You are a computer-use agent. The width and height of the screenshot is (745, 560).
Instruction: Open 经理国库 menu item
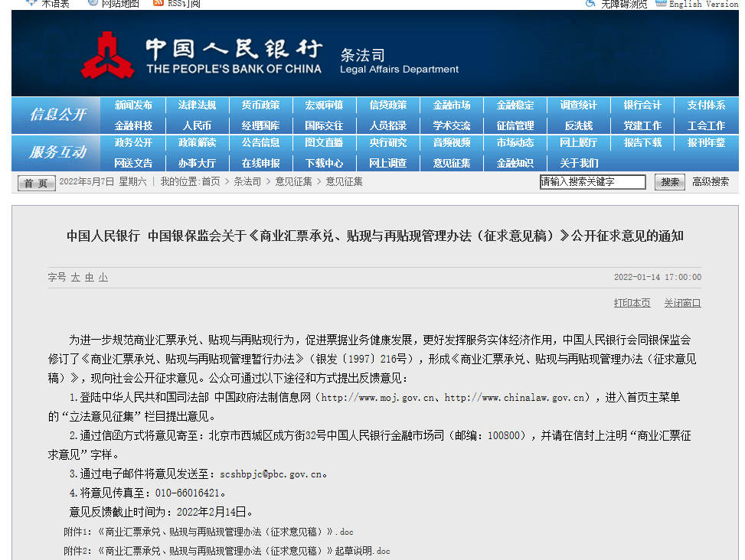click(260, 125)
